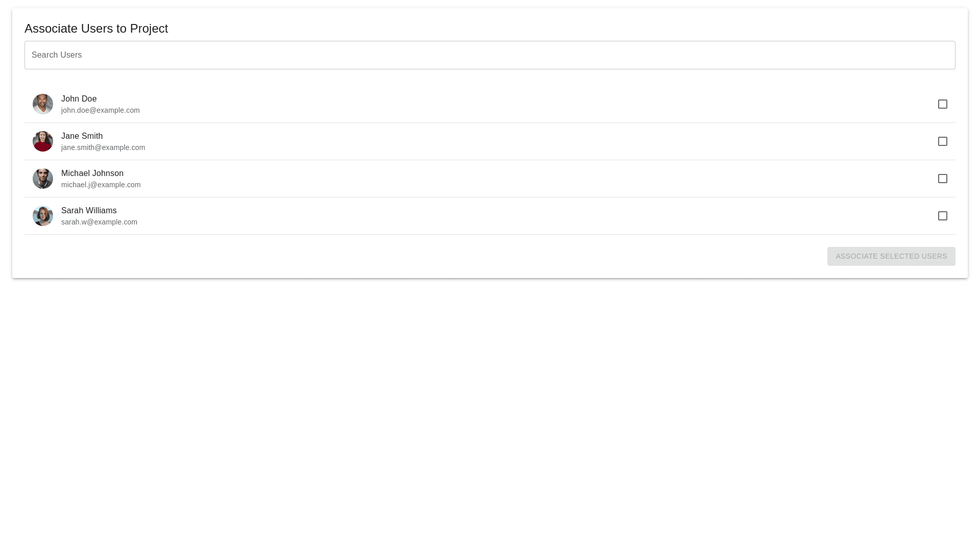
Task: Select Michael Johnson's avatar image
Action: pyautogui.click(x=43, y=179)
